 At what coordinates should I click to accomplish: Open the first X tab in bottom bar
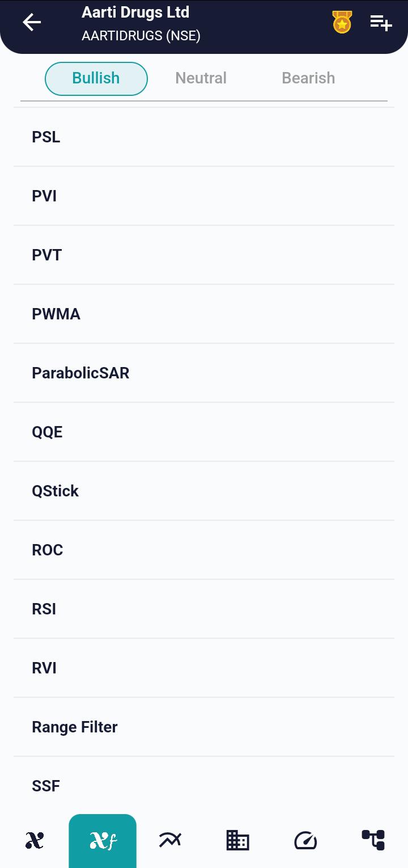[x=35, y=840]
